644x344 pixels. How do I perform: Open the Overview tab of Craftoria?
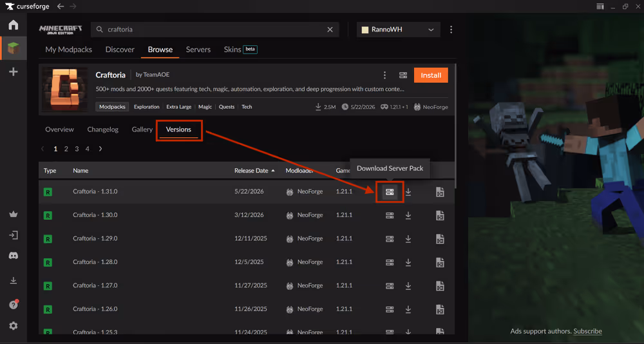[x=59, y=129]
